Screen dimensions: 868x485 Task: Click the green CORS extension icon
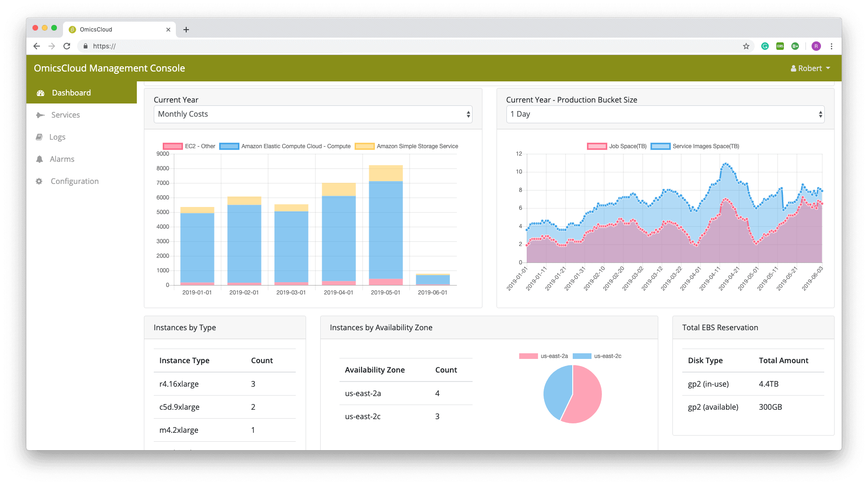(780, 46)
